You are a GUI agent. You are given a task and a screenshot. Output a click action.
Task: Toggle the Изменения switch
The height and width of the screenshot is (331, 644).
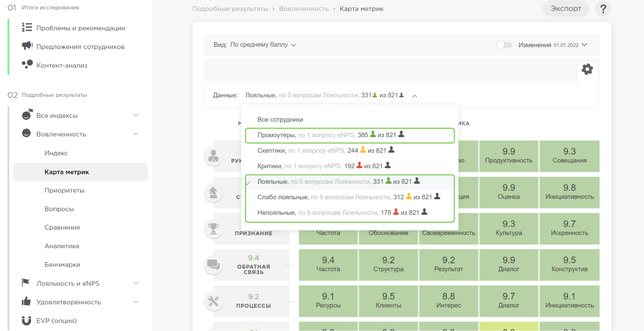click(x=504, y=45)
